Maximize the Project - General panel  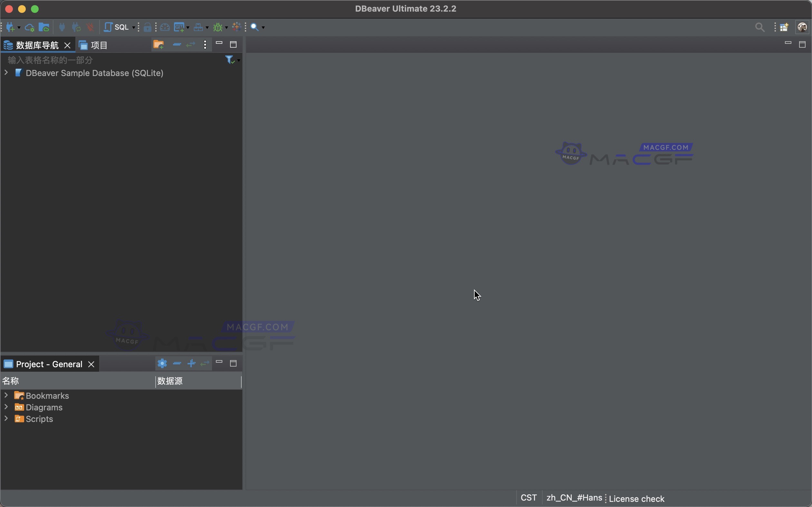233,363
